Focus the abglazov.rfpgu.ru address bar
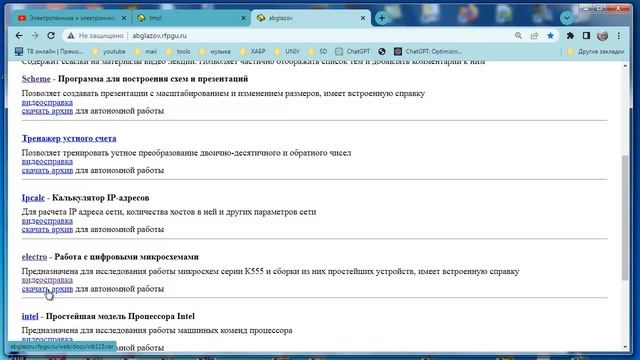Screen dimensions: 640x360 159,36
